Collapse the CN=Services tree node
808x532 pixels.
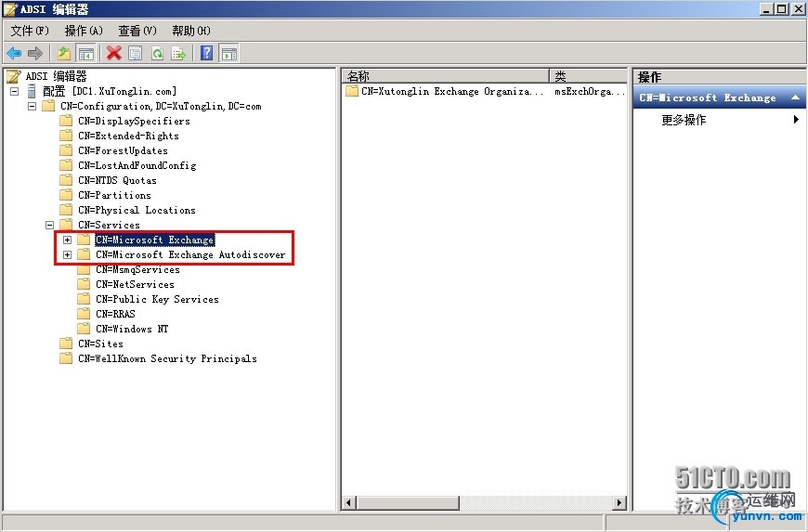click(x=49, y=225)
